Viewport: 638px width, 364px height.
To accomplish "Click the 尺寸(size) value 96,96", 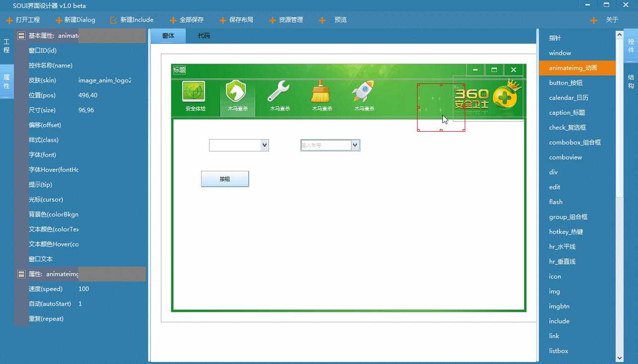I will (86, 110).
